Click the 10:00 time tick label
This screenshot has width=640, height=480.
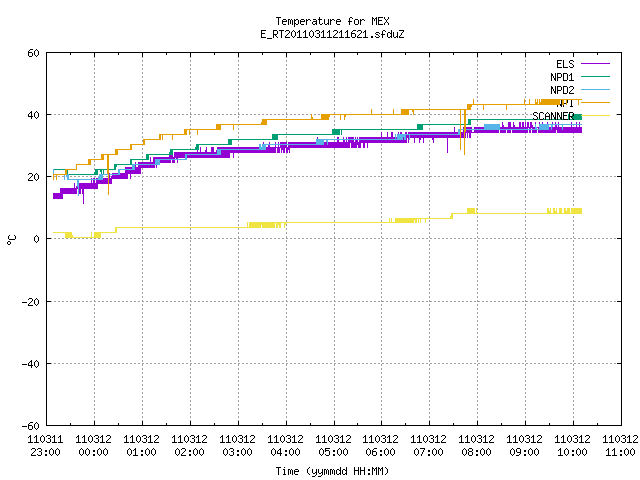pyautogui.click(x=572, y=453)
